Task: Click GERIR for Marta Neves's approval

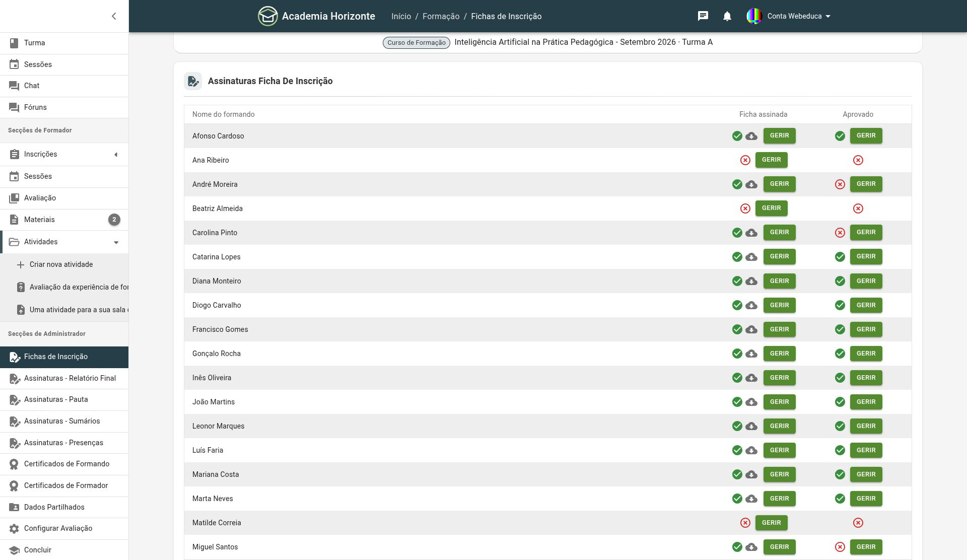Action: tap(866, 499)
